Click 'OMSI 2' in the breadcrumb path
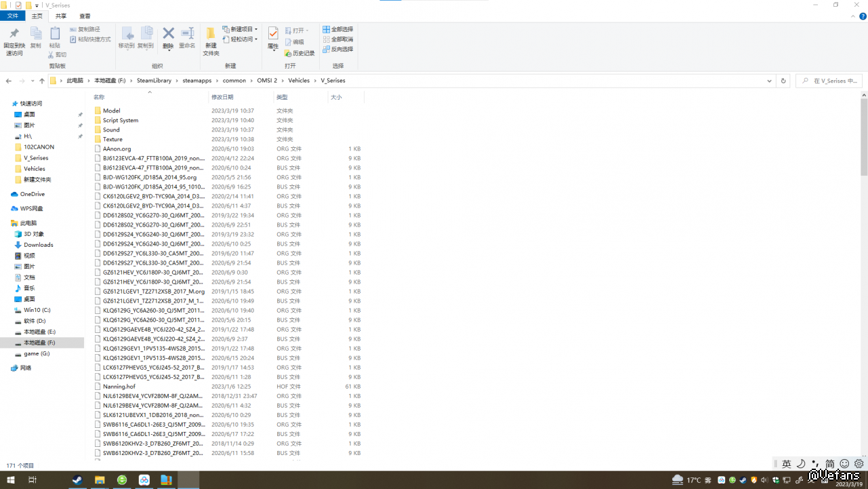 (267, 81)
